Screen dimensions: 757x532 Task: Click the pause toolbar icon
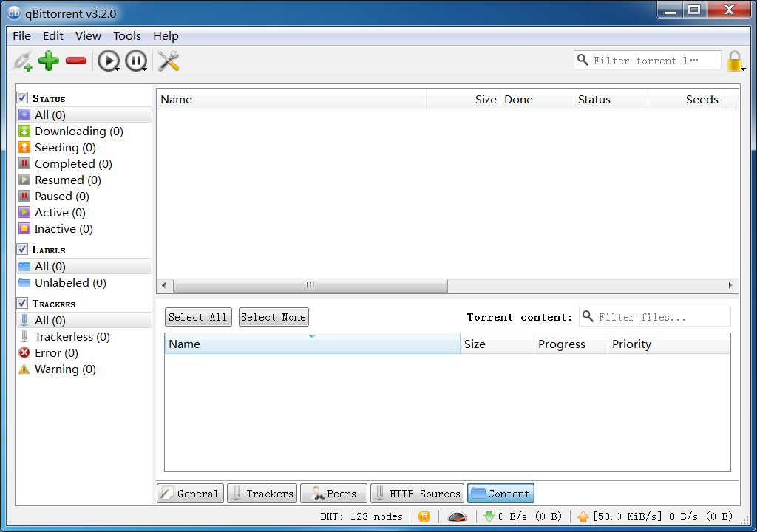(135, 61)
